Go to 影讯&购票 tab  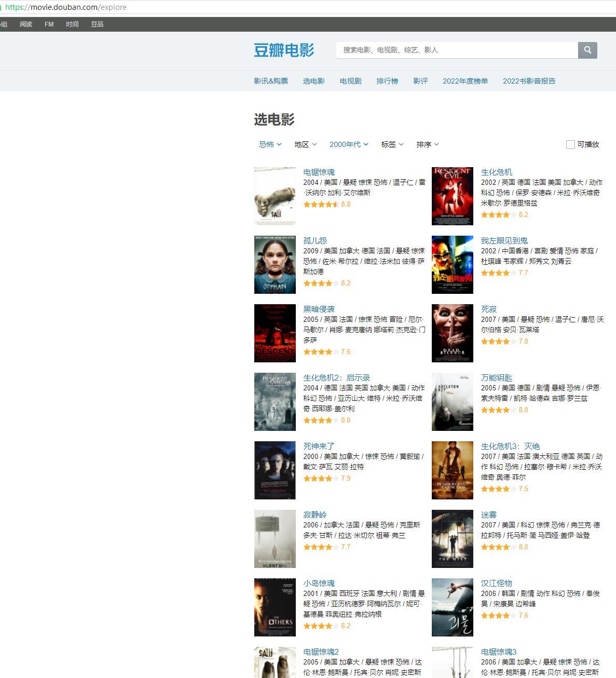click(x=271, y=81)
